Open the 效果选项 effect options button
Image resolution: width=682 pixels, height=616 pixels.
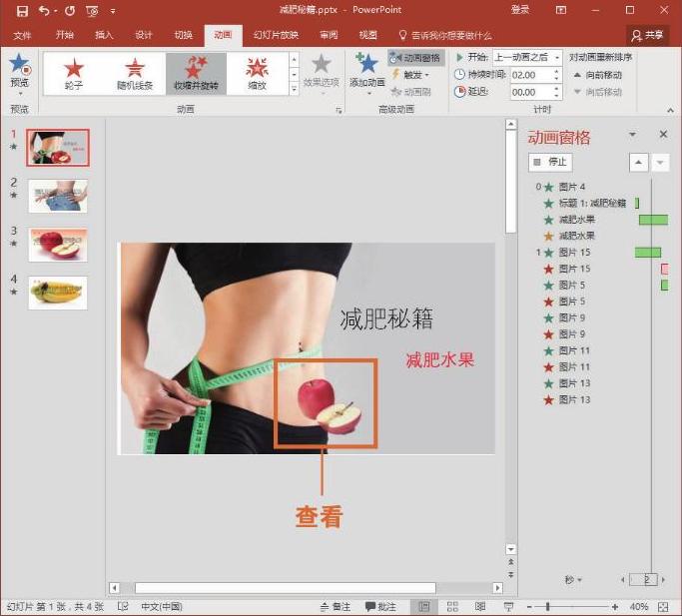(321, 74)
